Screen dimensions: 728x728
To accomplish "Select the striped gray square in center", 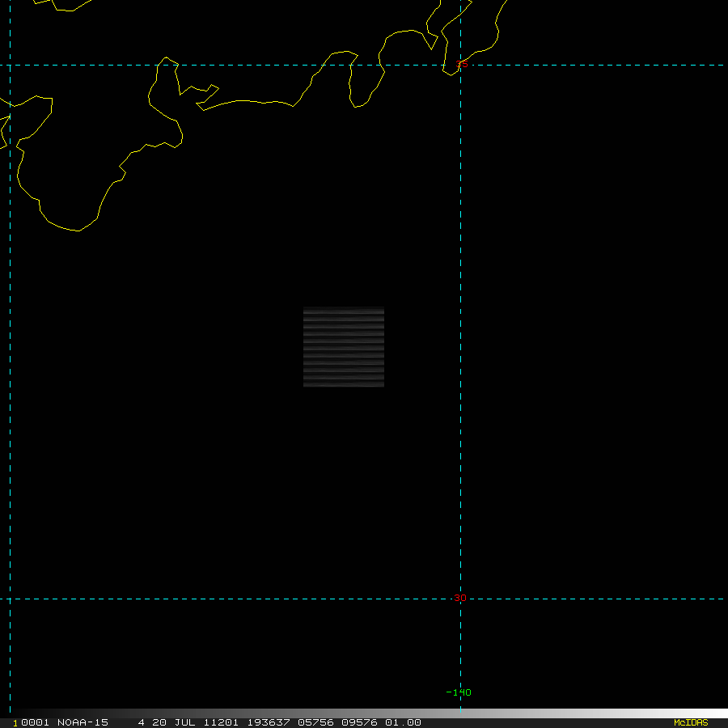I will pos(343,347).
